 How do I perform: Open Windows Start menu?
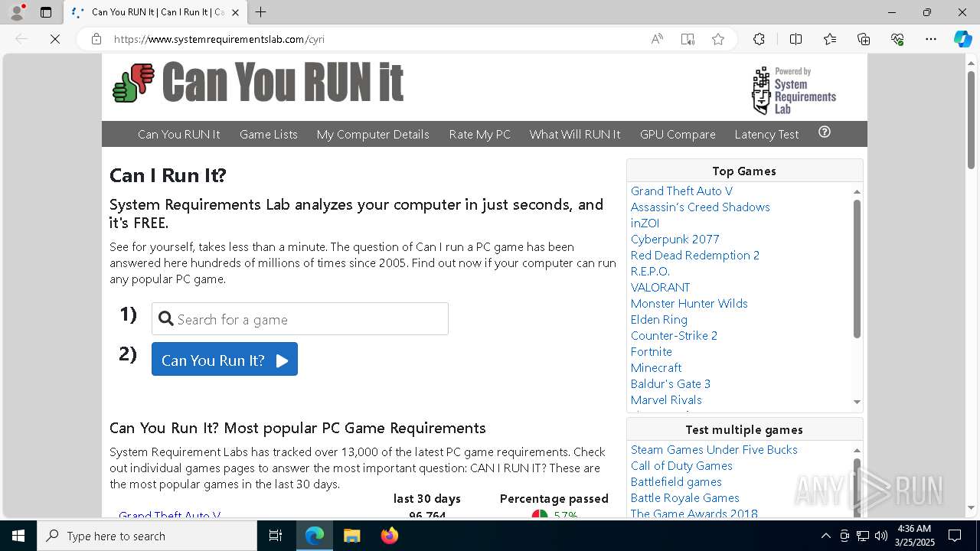point(18,536)
